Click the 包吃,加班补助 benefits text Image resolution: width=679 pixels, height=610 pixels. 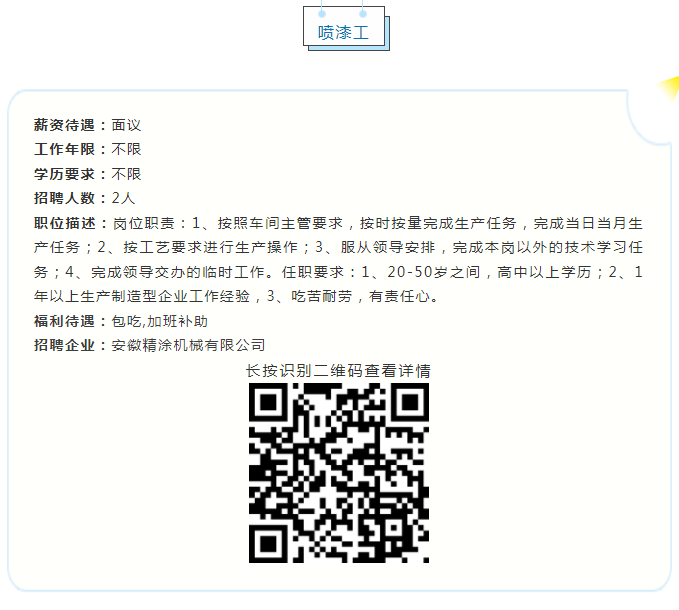click(x=159, y=321)
